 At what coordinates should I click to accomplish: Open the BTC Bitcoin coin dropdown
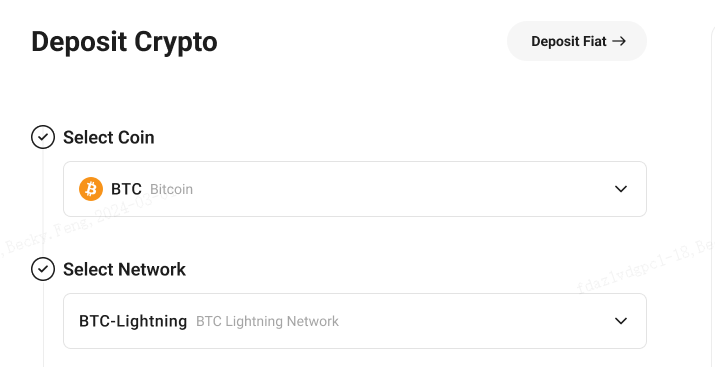pos(355,189)
